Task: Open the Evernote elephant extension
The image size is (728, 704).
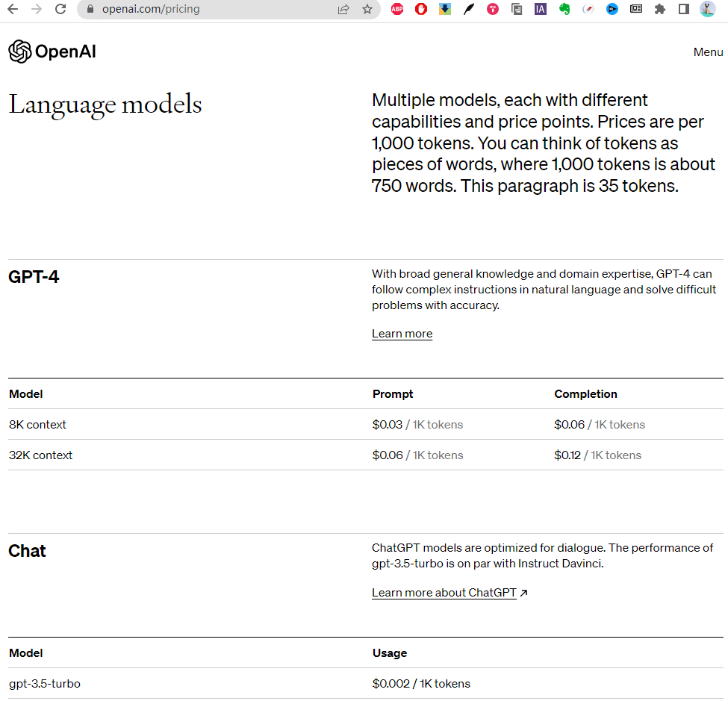Action: tap(564, 9)
